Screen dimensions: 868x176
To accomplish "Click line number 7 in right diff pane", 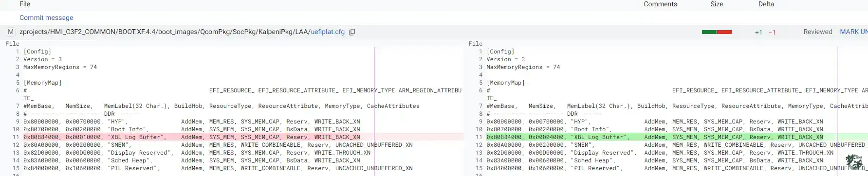I will tap(480, 106).
